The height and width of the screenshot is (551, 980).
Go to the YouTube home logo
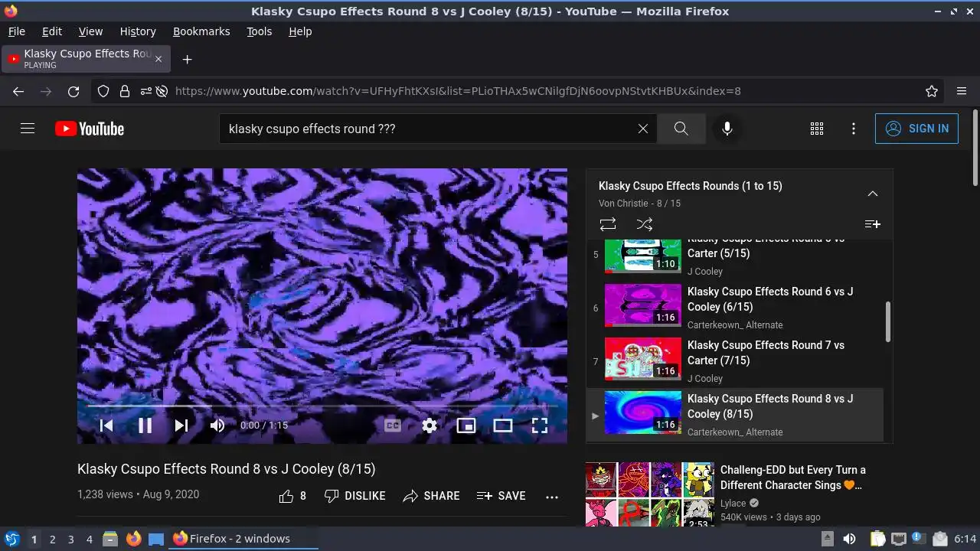pyautogui.click(x=90, y=129)
